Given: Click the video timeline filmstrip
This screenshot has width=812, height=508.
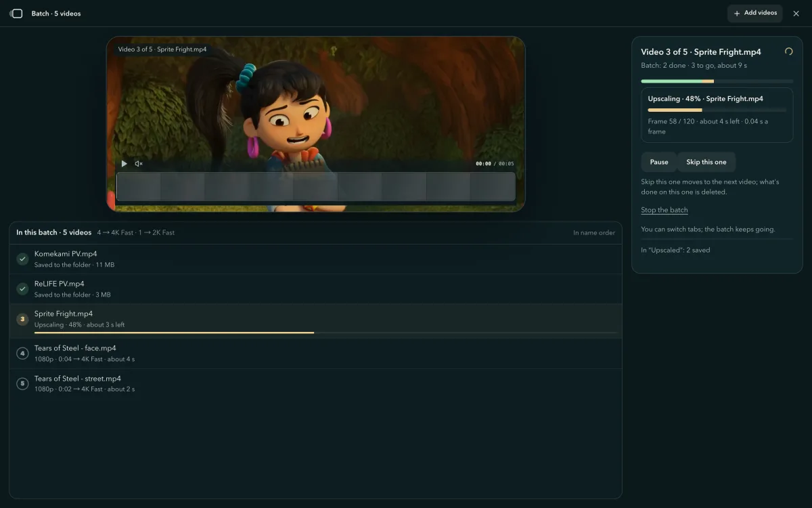Looking at the screenshot, I should pos(316,186).
